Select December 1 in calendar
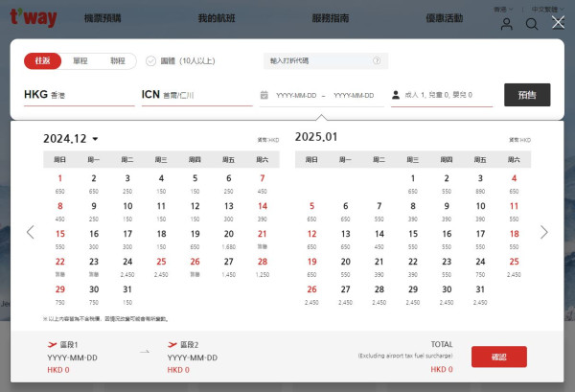This screenshot has width=575, height=392. coord(60,184)
